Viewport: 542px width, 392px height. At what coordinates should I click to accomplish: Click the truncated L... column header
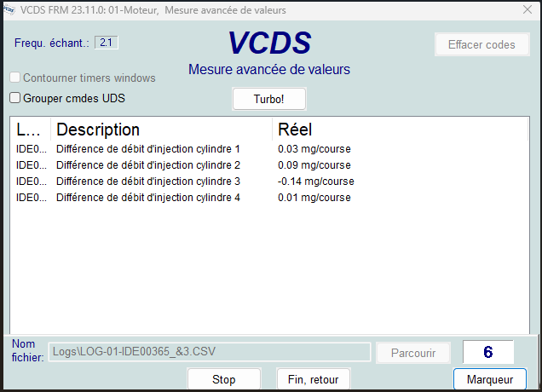(x=31, y=130)
